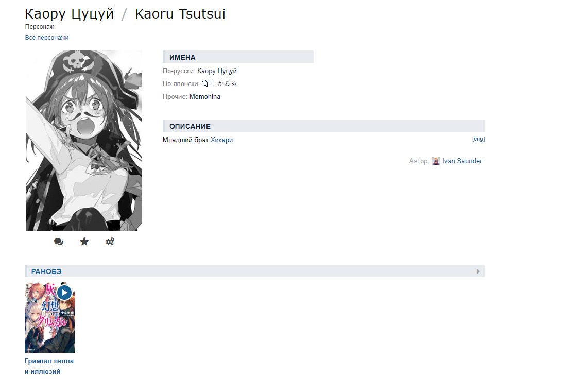The image size is (586, 392).
Task: Open Ivan Saunder author profile
Action: click(462, 161)
